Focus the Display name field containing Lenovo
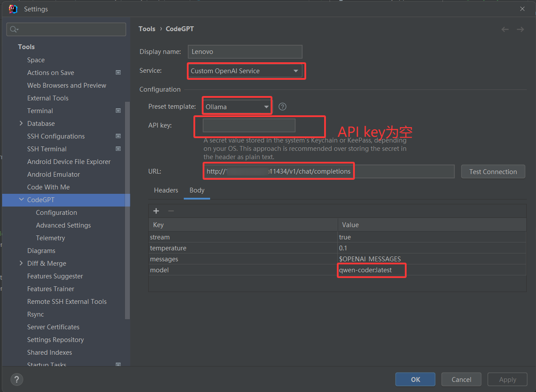The height and width of the screenshot is (392, 536). [245, 51]
